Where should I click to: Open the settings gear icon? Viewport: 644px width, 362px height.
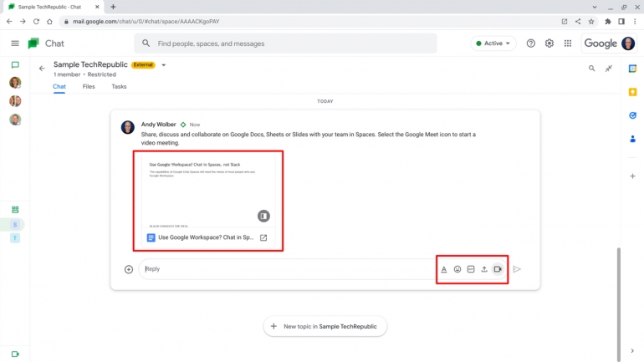[x=549, y=43]
